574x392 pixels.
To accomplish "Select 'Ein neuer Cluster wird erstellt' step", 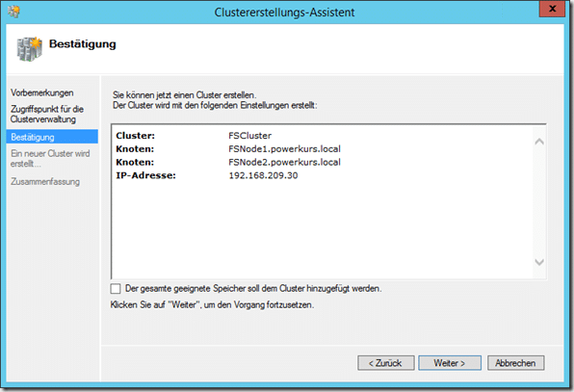I will [50, 159].
